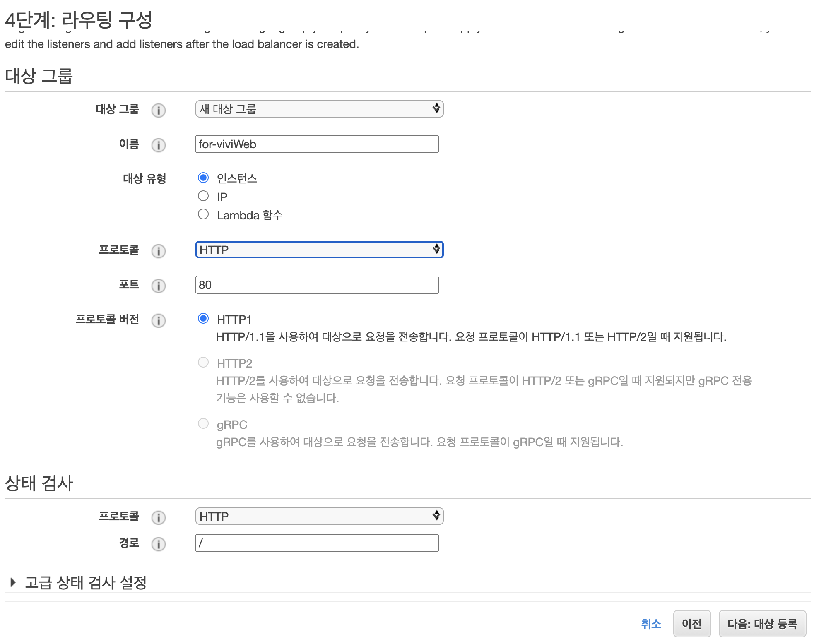
Task: Select the 인스턴스 target type radio
Action: click(x=203, y=178)
